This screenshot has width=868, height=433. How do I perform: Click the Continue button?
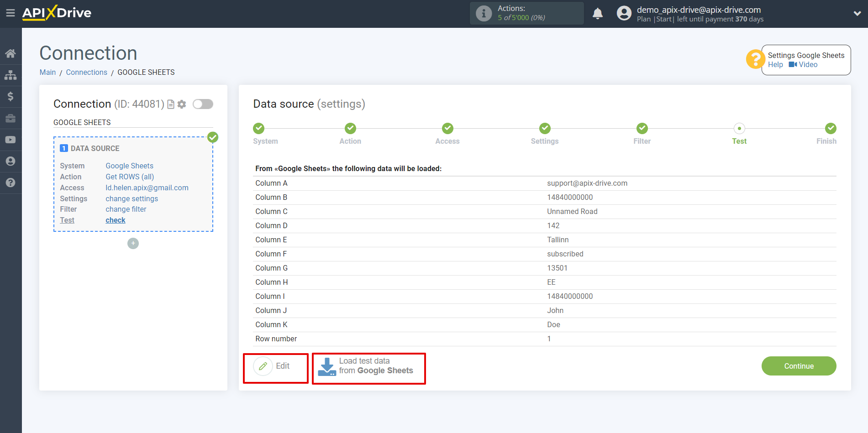799,366
